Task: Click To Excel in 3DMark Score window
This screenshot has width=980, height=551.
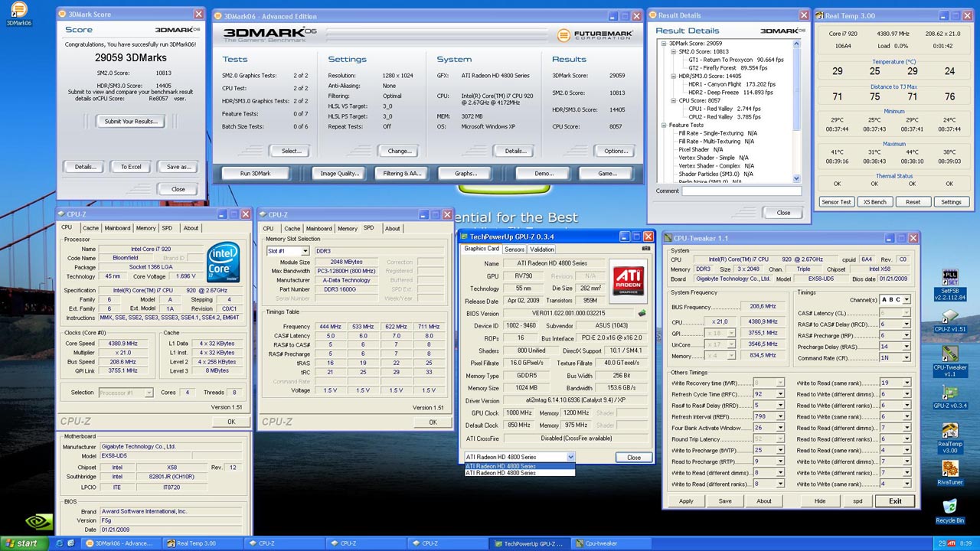Action: (x=131, y=167)
